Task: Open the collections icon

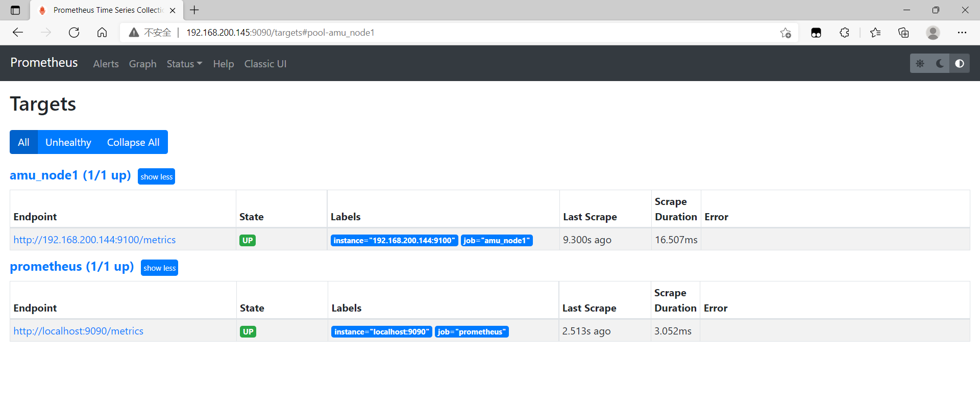Action: 903,33
